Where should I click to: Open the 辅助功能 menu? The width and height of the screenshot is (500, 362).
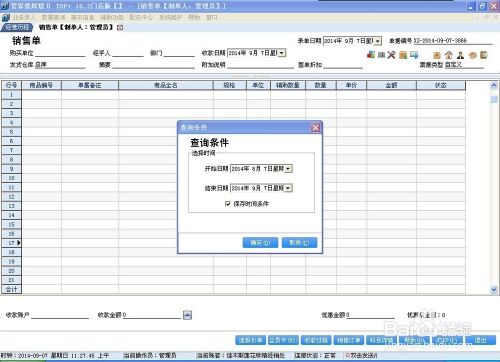pyautogui.click(x=112, y=17)
